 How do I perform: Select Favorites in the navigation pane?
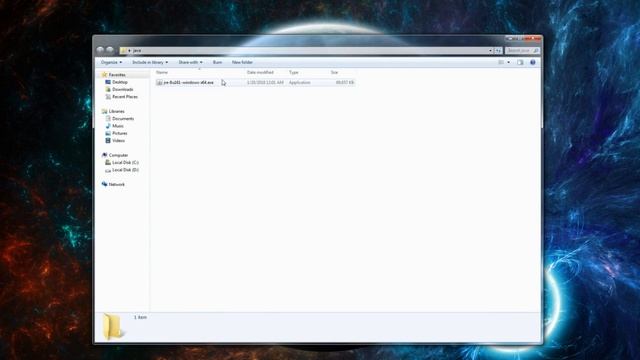pyautogui.click(x=117, y=75)
